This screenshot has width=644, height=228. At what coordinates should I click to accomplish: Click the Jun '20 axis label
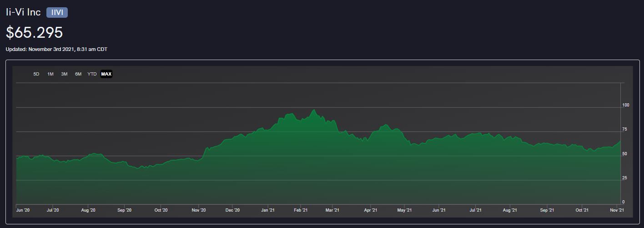23,210
